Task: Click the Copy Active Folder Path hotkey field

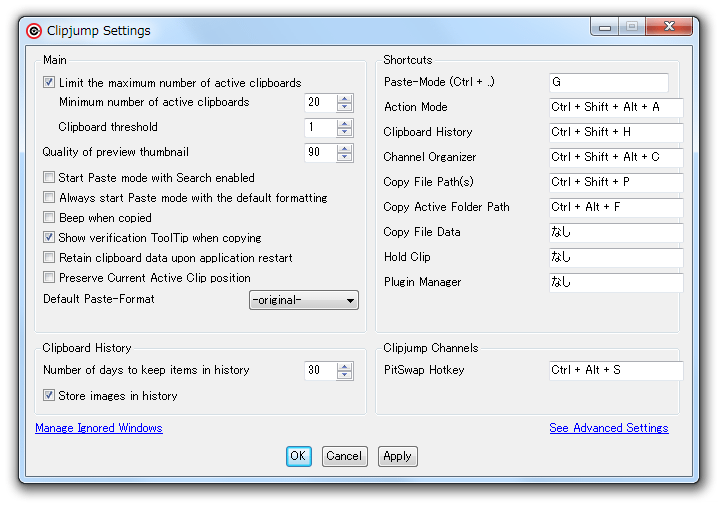Action: pyautogui.click(x=616, y=207)
